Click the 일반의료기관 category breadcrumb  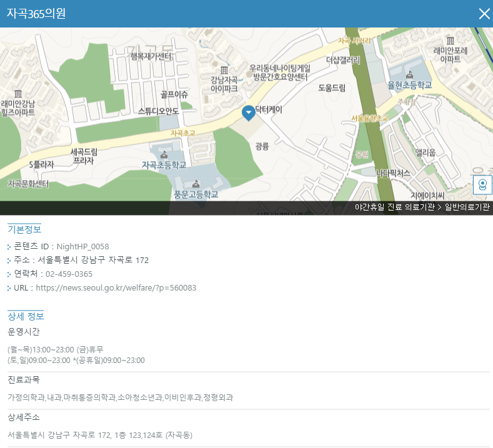coord(467,207)
